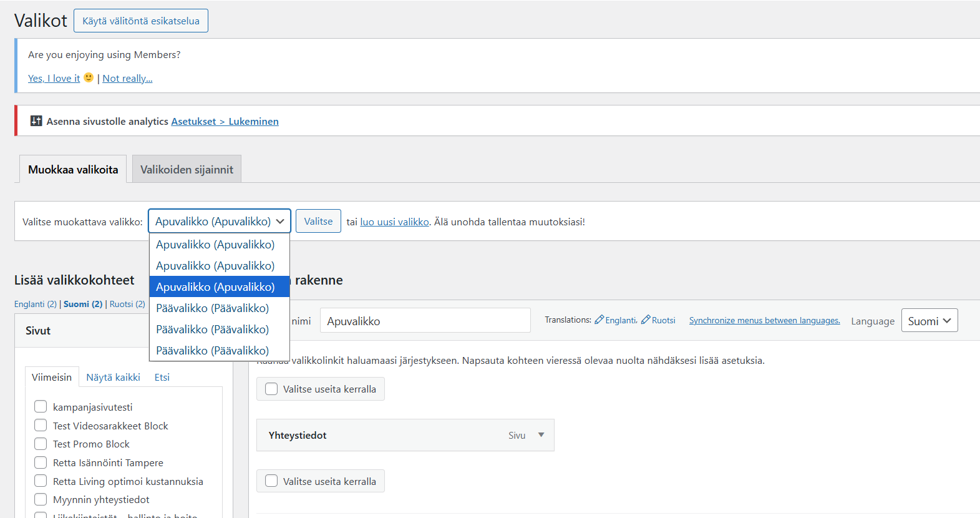Open the Language Suomi dropdown

(x=929, y=321)
